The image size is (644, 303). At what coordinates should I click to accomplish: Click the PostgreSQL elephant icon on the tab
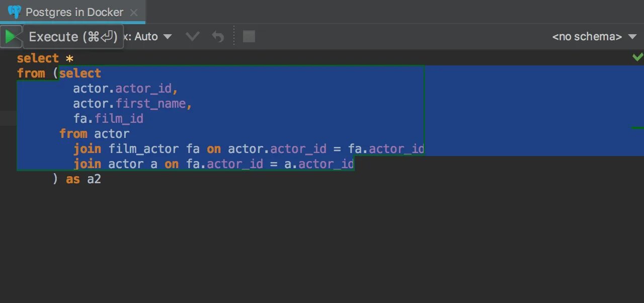[x=15, y=12]
